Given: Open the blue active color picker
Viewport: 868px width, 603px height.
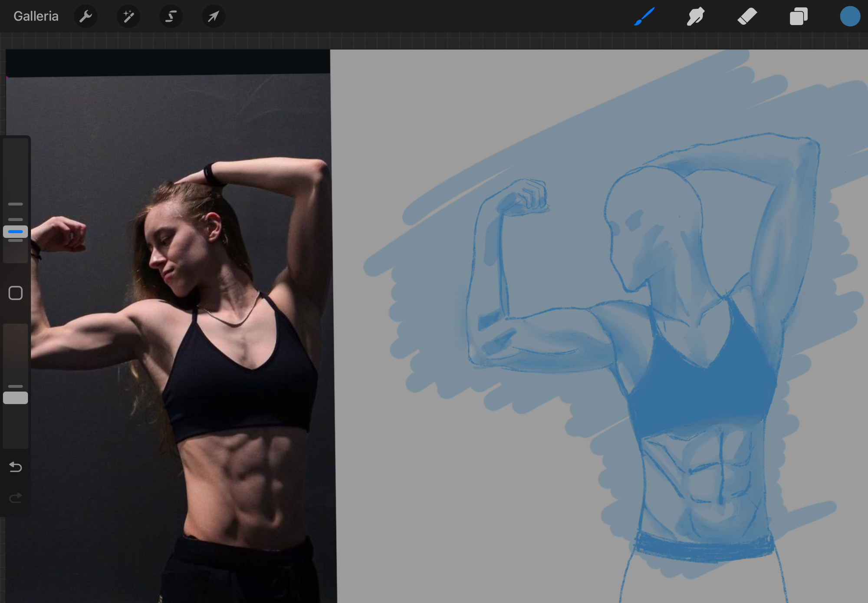Looking at the screenshot, I should click(x=850, y=16).
